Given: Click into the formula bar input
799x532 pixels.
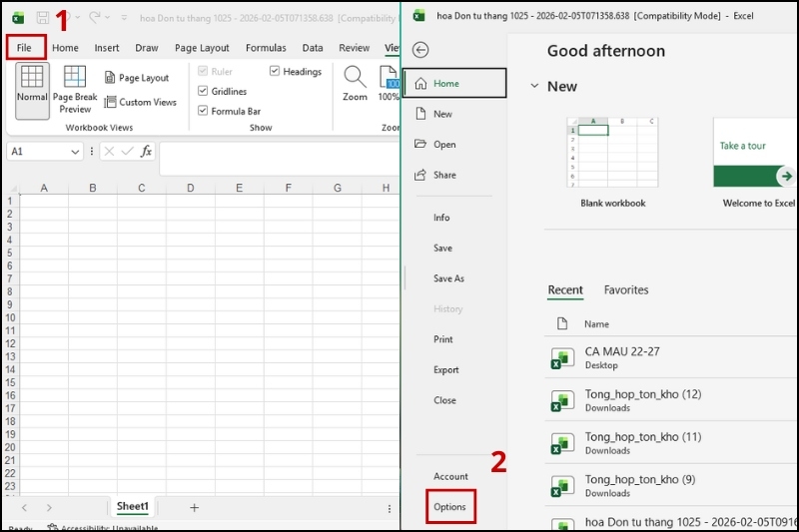Looking at the screenshot, I should [x=280, y=159].
